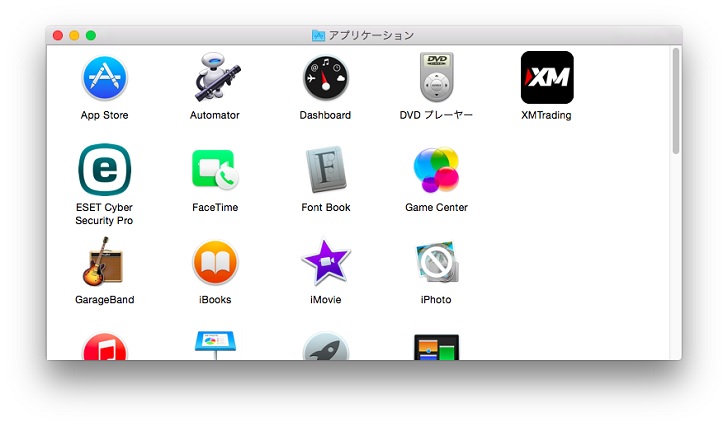Viewport: 728px width, 426px height.
Task: Select the GarageBand guitar icon
Action: click(x=103, y=261)
